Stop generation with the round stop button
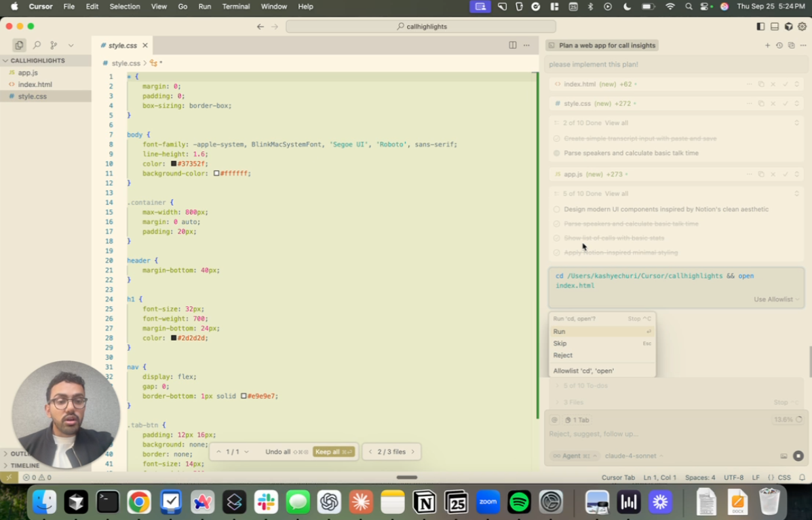The height and width of the screenshot is (520, 812). click(798, 456)
